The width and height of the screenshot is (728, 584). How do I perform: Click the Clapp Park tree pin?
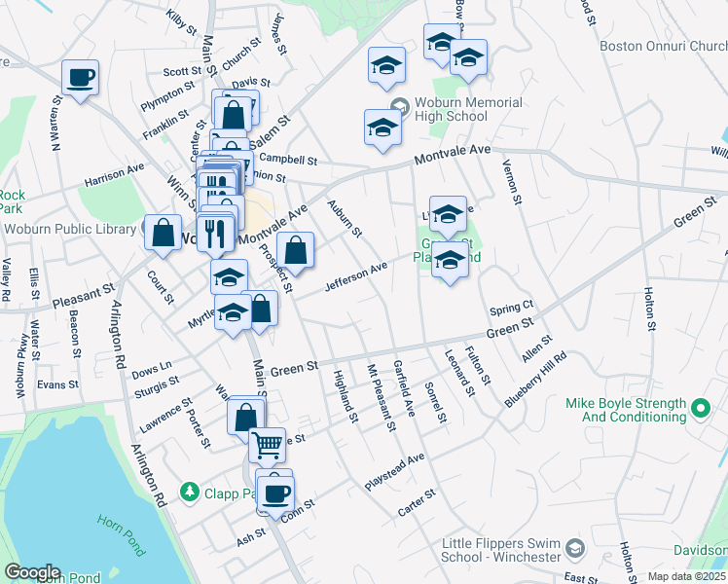(x=190, y=493)
